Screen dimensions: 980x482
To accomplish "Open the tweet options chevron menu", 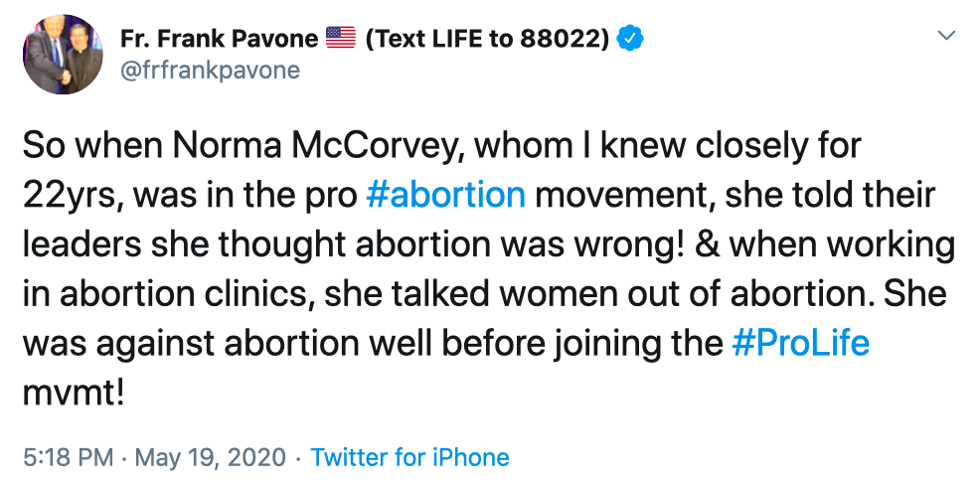I will tap(947, 38).
